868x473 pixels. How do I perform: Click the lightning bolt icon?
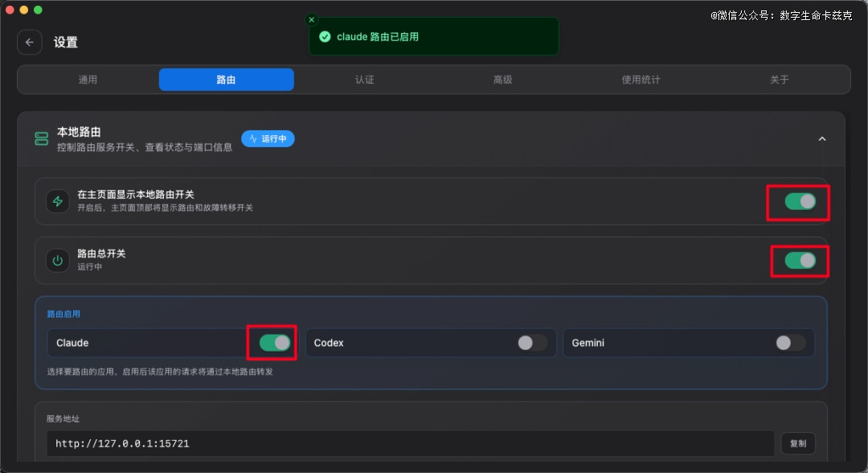tap(57, 201)
